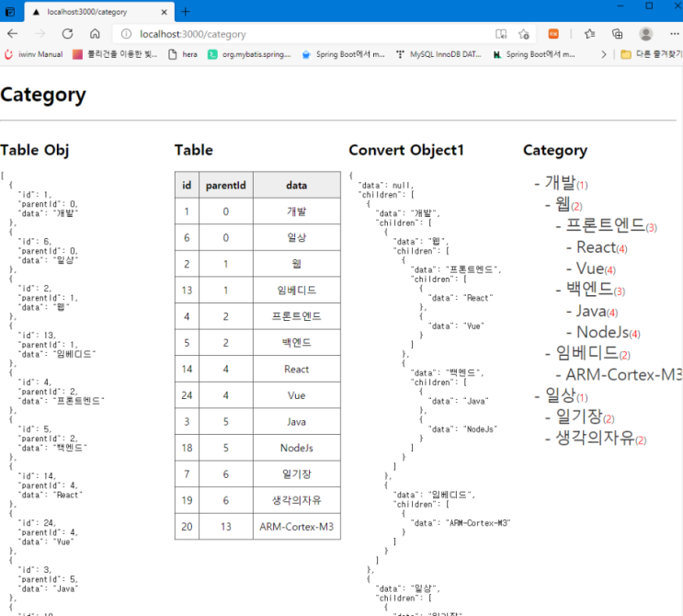
Task: Add this page to favorites
Action: 524,34
